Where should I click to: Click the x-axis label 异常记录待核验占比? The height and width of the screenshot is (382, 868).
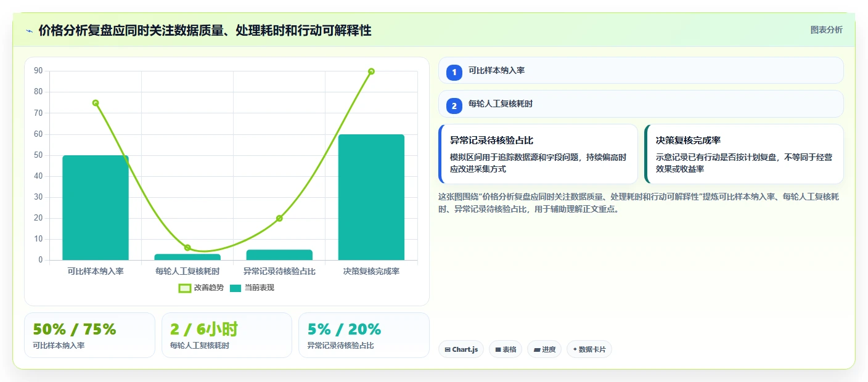coord(279,271)
